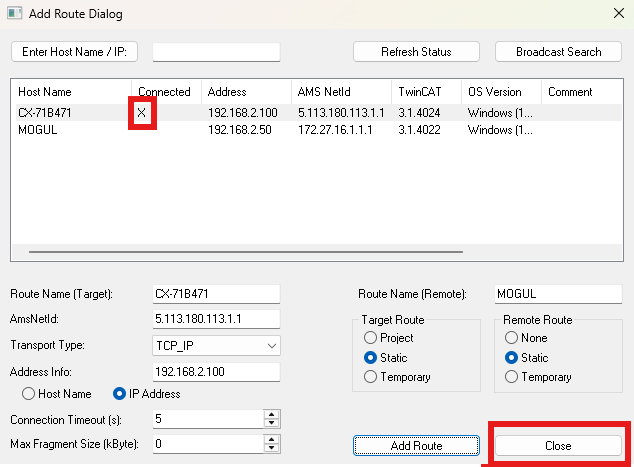Click the Add Route Dialog title icon

pyautogui.click(x=15, y=13)
